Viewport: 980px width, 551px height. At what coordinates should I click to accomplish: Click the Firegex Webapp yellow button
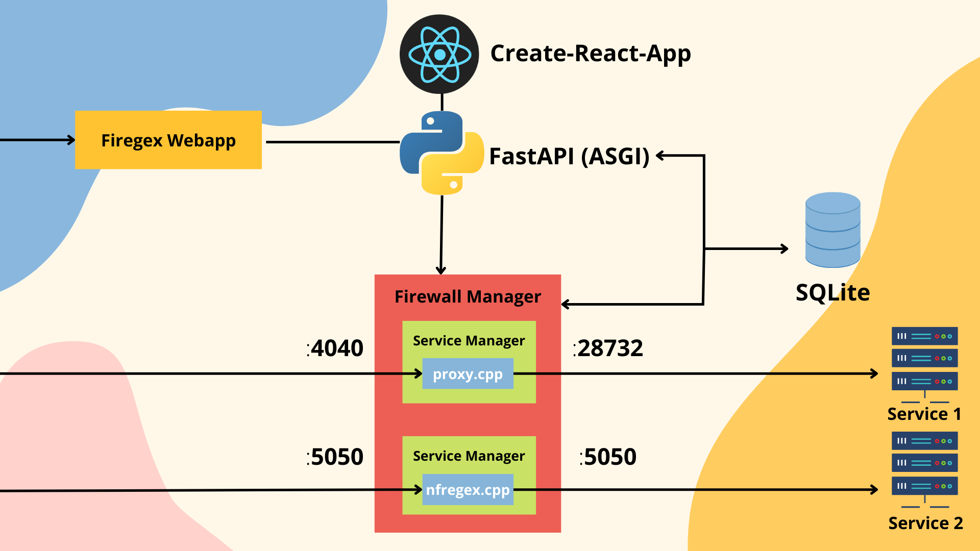point(168,139)
